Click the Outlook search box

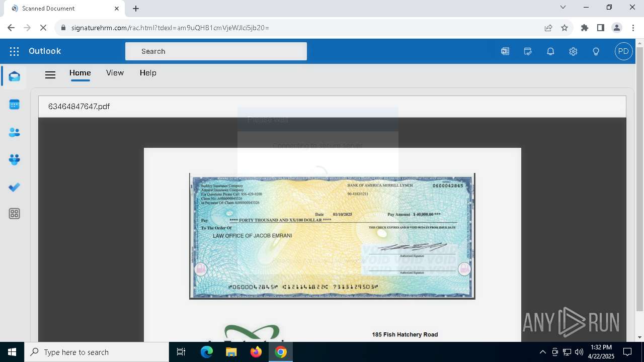216,51
